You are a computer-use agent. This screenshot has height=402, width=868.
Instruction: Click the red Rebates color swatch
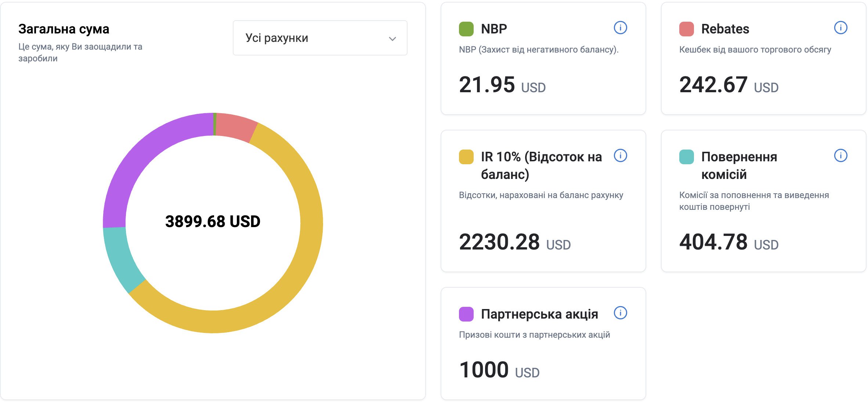686,29
